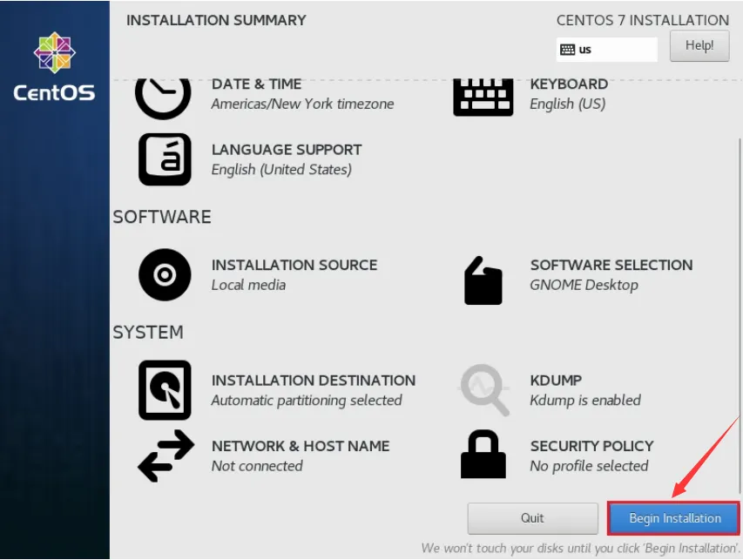Click 'GNOME Desktop' selection text

[x=584, y=285]
